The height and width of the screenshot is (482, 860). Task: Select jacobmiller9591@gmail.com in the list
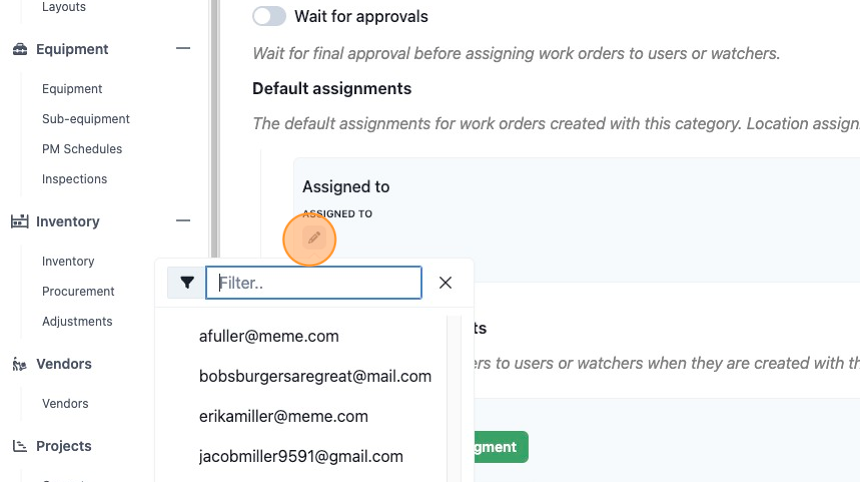pyautogui.click(x=301, y=456)
